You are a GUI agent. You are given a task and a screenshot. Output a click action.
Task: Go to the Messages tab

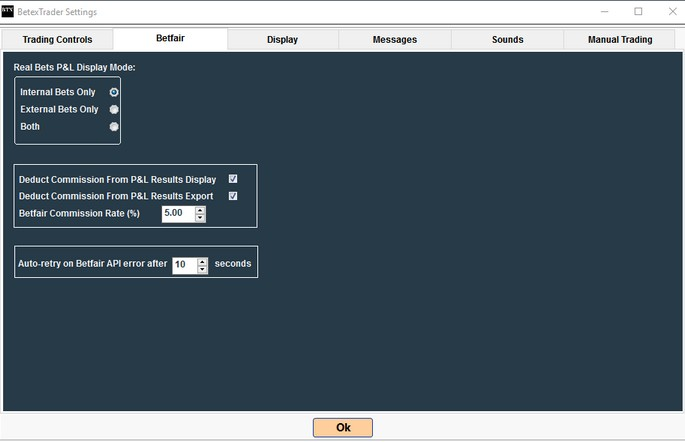[394, 40]
